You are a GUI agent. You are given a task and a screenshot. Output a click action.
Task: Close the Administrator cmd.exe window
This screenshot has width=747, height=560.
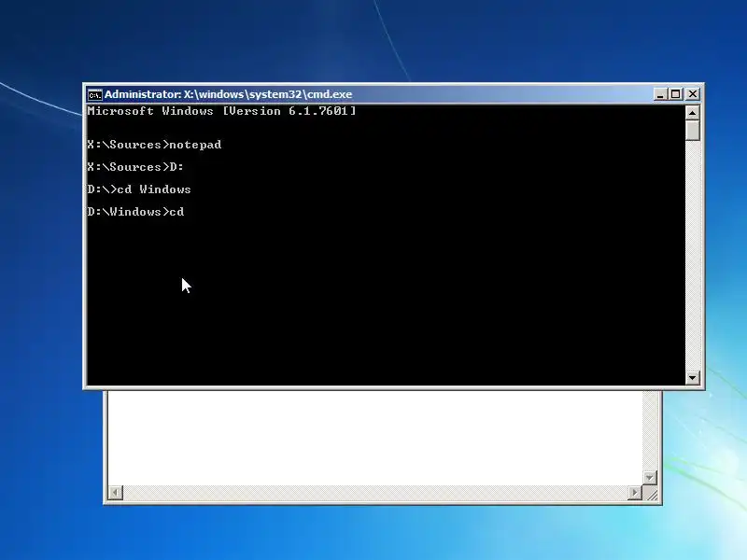tap(693, 94)
